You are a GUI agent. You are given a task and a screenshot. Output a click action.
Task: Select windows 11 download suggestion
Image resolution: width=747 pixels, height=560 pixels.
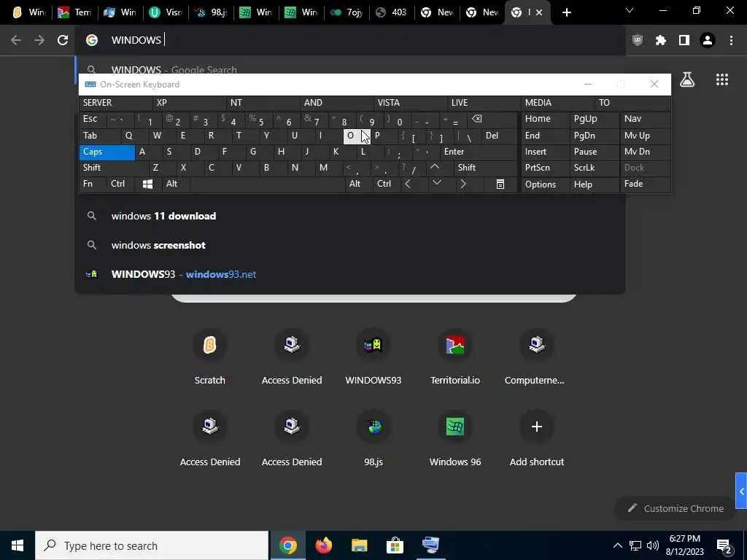tap(350, 216)
